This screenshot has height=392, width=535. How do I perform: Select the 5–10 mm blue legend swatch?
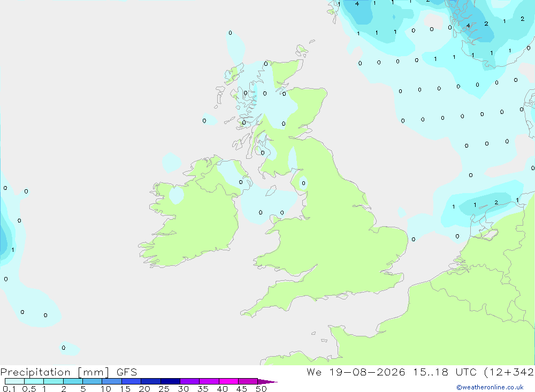point(92,381)
